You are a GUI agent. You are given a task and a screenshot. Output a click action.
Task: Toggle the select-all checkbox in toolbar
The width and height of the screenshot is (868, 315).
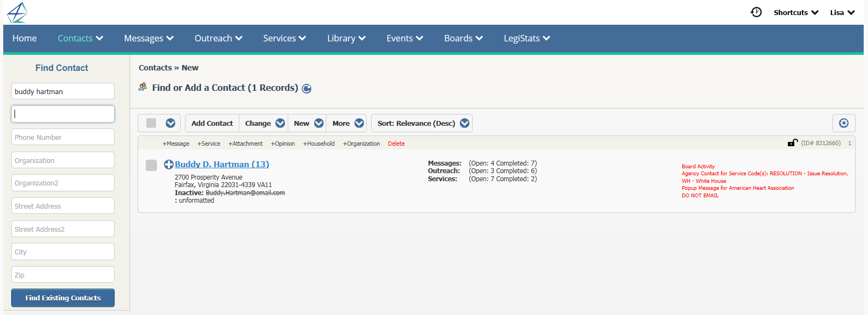151,123
